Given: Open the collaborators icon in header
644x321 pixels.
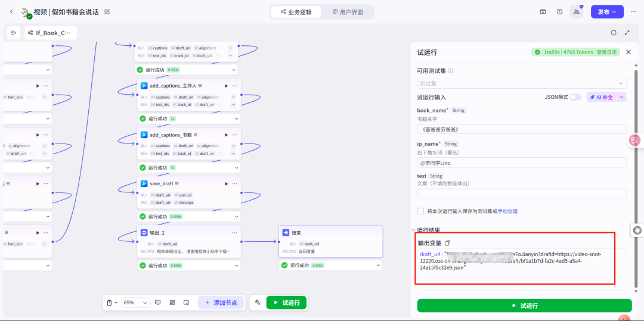Looking at the screenshot, I should (576, 12).
